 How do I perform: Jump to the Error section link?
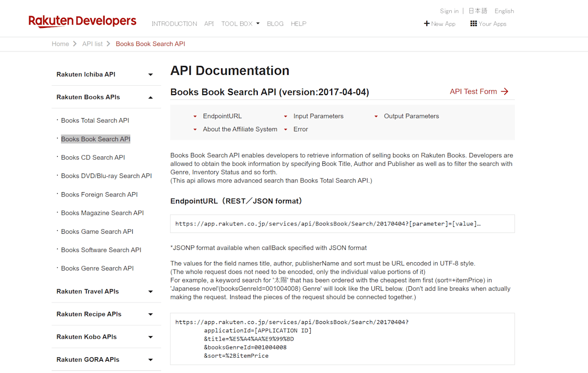[x=301, y=129]
